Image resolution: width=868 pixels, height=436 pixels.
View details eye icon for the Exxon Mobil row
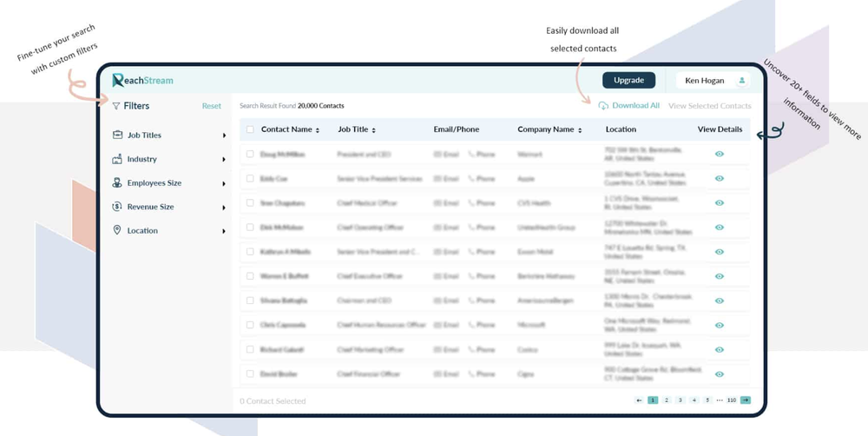[719, 252]
